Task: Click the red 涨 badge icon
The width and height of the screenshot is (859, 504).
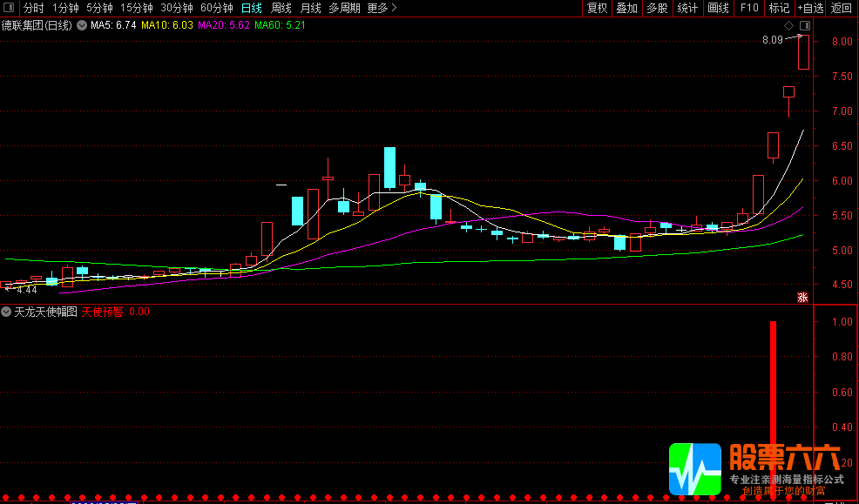Action: click(x=802, y=298)
